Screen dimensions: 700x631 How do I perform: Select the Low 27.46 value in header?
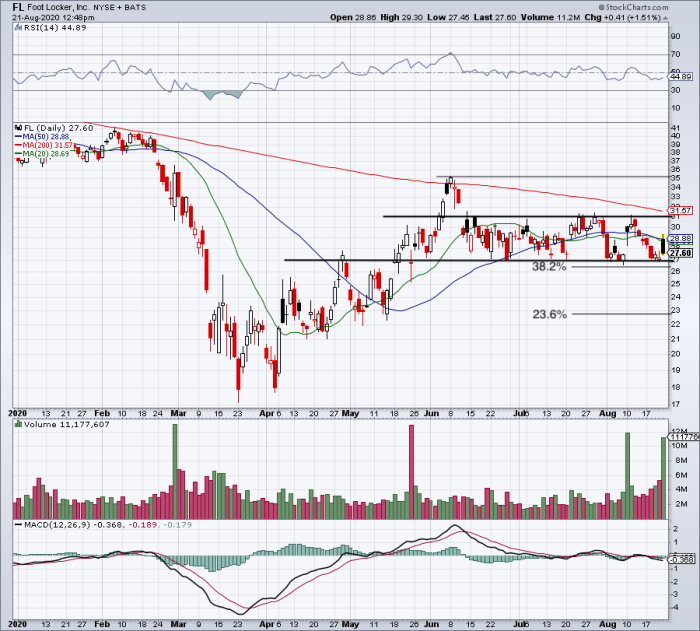pyautogui.click(x=448, y=17)
